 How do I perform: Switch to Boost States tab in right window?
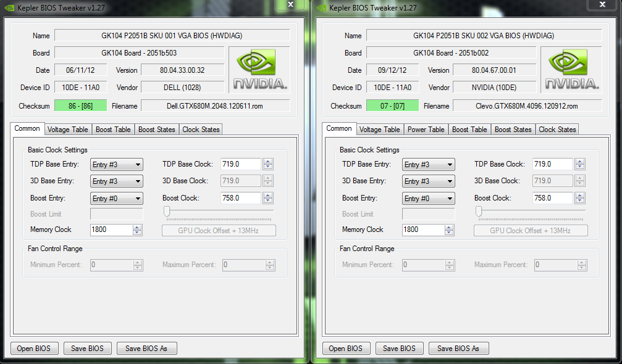point(513,130)
